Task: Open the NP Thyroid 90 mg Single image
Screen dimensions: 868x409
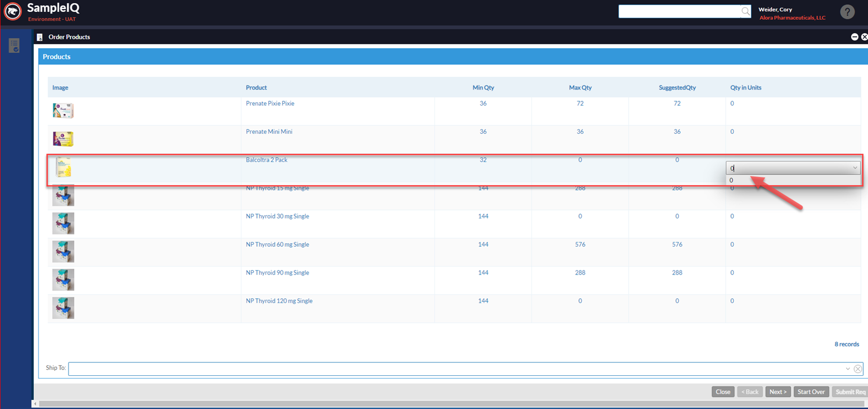Action: coord(63,280)
